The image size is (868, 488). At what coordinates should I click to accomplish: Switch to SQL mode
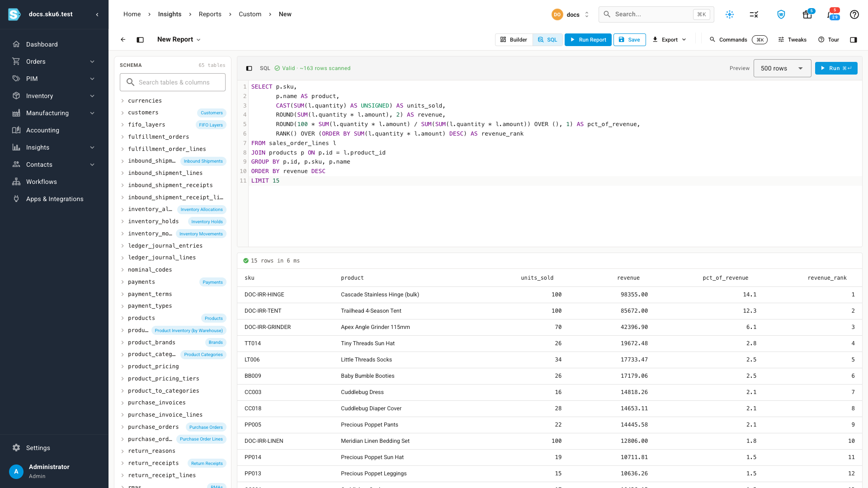pyautogui.click(x=547, y=40)
